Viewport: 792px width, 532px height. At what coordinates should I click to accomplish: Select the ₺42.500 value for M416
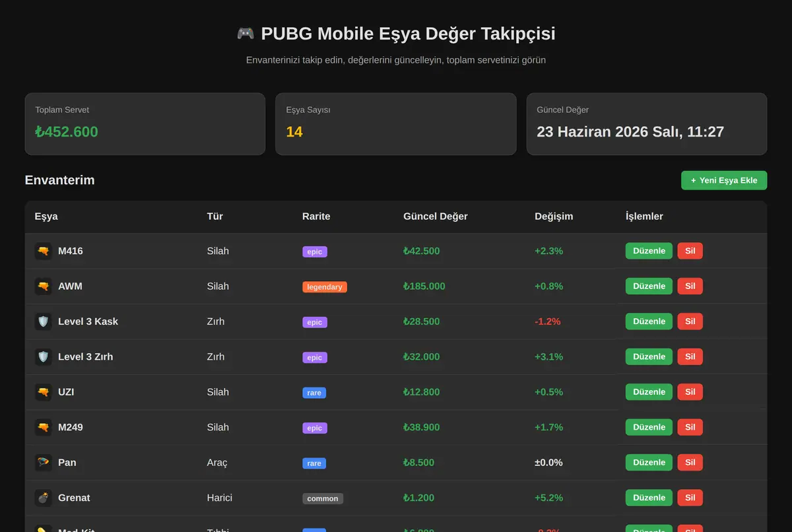click(x=422, y=251)
